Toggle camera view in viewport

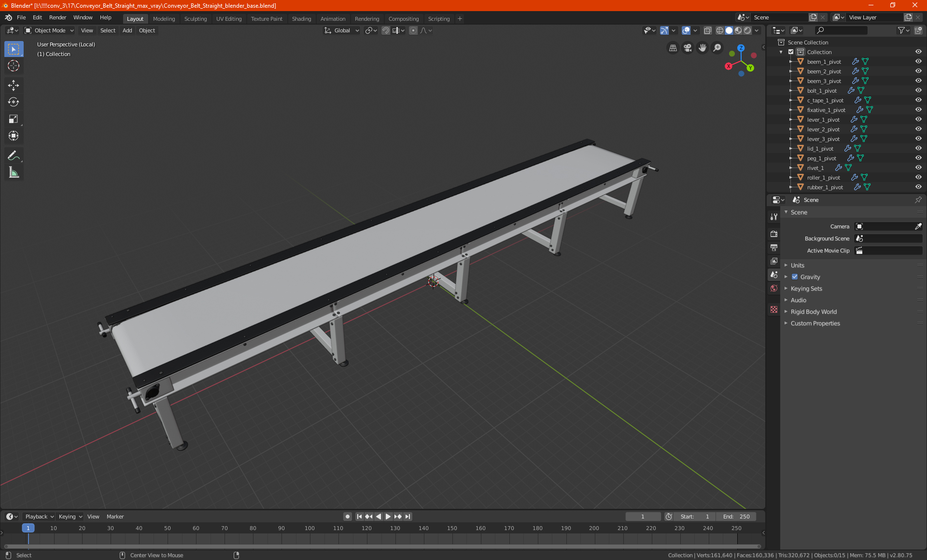(688, 48)
